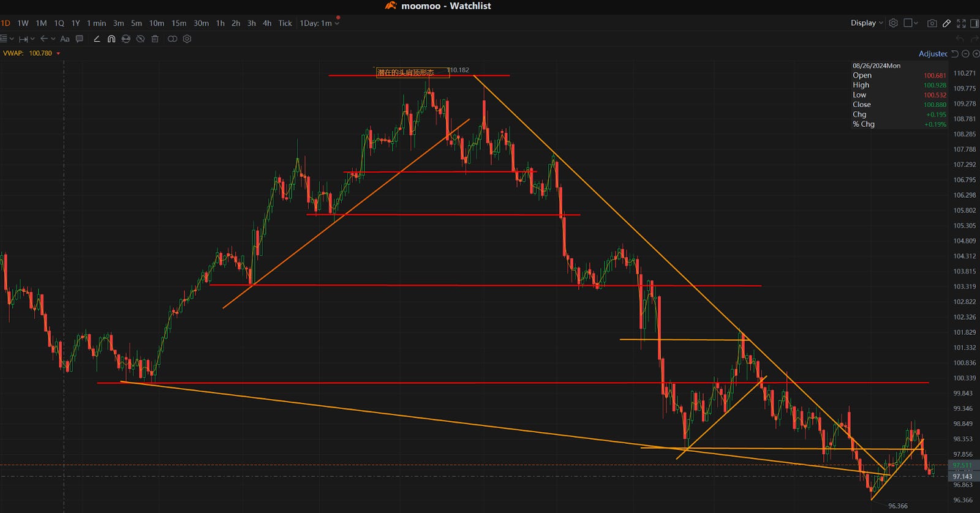
Task: Reset chart view with the curved arrow icon
Action: [955, 54]
